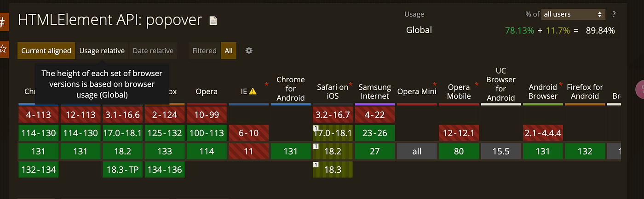This screenshot has height=199, width=644.
Task: Click the Samsung Internet column header
Action: (374, 91)
